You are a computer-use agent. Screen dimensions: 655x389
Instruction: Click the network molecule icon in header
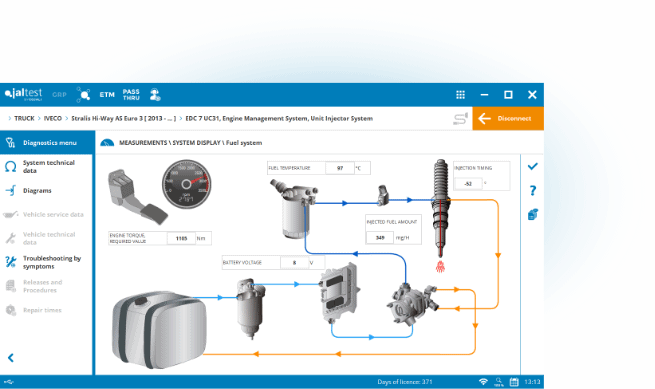coord(84,95)
